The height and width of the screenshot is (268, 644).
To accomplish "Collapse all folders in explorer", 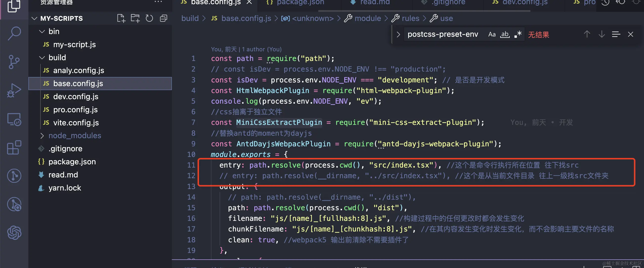I will pos(163,19).
